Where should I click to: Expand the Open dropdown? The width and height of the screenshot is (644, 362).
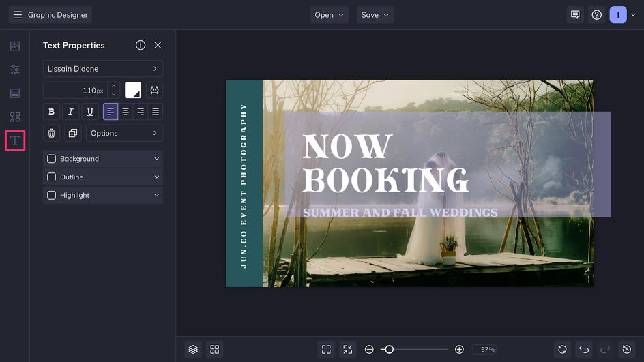click(x=329, y=15)
